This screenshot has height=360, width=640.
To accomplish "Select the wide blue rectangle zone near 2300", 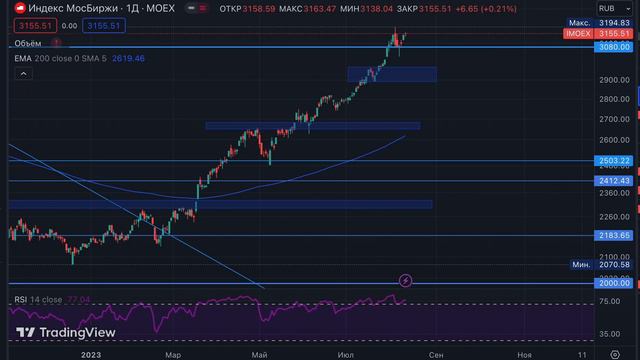I will pos(220,204).
